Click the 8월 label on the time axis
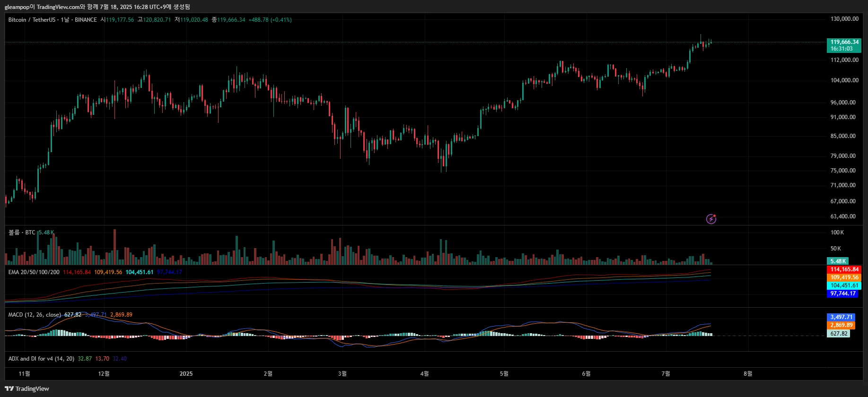 pyautogui.click(x=748, y=374)
